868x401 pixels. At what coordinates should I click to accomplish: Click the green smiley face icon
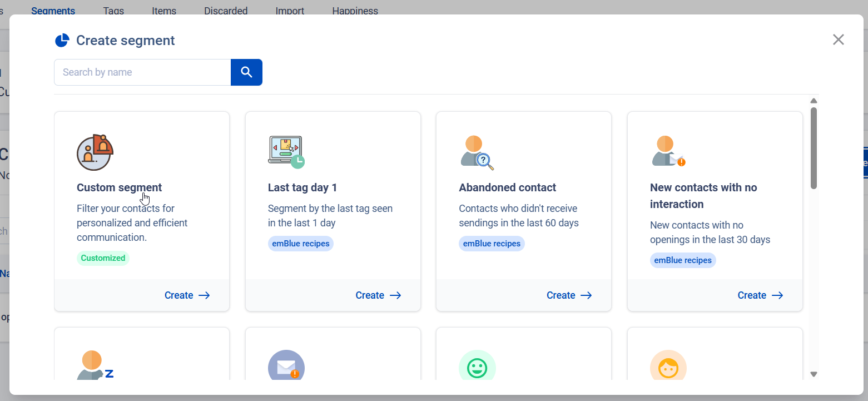[477, 367]
